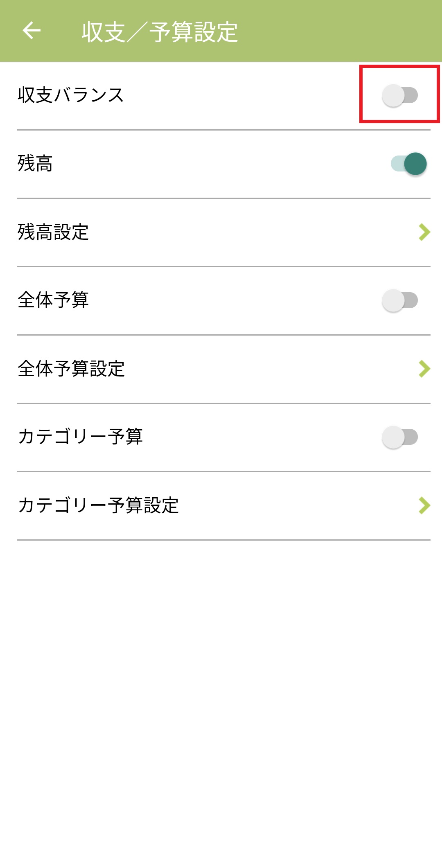Click the chevron beside カテゴリー予算設定
Viewport: 442px width, 868px height.
[424, 505]
